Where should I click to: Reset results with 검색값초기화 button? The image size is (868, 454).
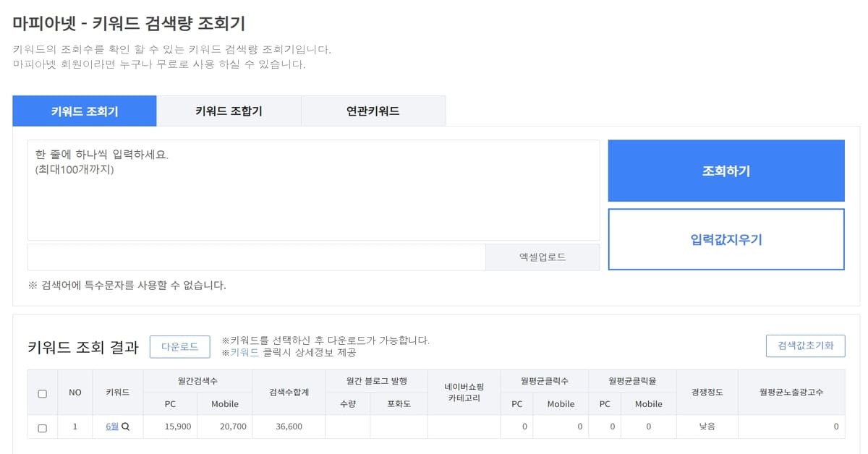pyautogui.click(x=807, y=346)
